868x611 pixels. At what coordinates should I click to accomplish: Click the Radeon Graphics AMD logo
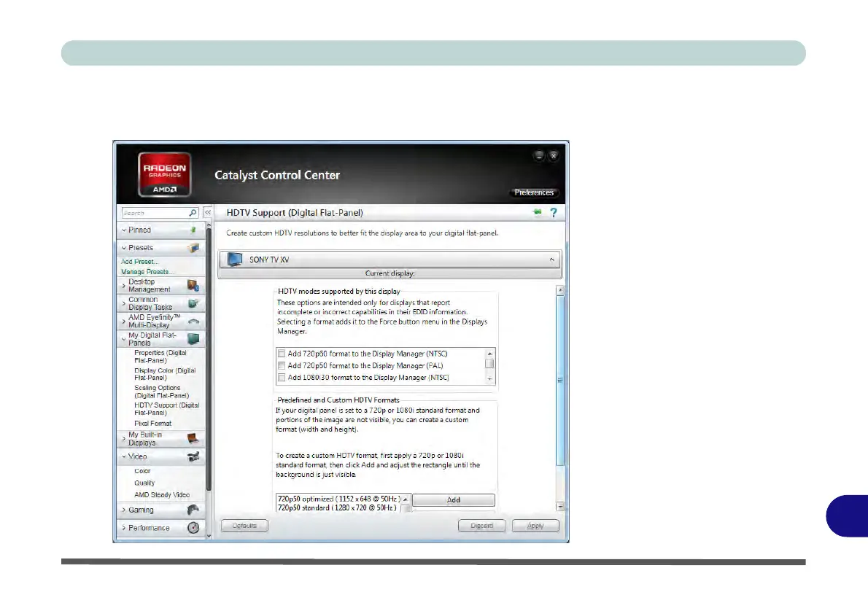point(164,174)
